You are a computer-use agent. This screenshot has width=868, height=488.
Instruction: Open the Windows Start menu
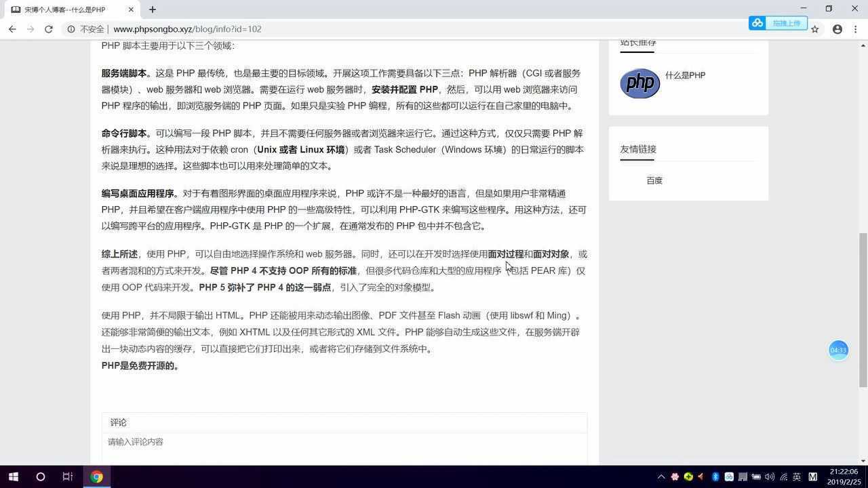click(x=13, y=476)
